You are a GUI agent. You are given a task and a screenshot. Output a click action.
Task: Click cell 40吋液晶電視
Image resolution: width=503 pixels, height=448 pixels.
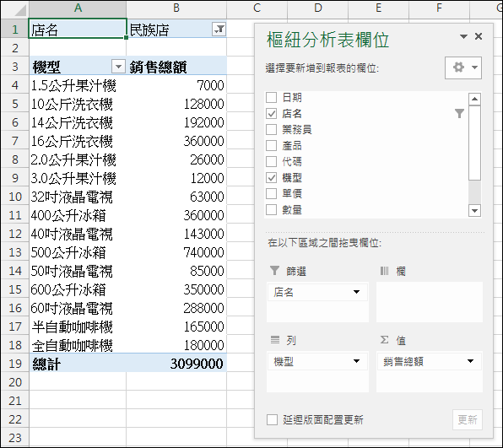pyautogui.click(x=78, y=234)
